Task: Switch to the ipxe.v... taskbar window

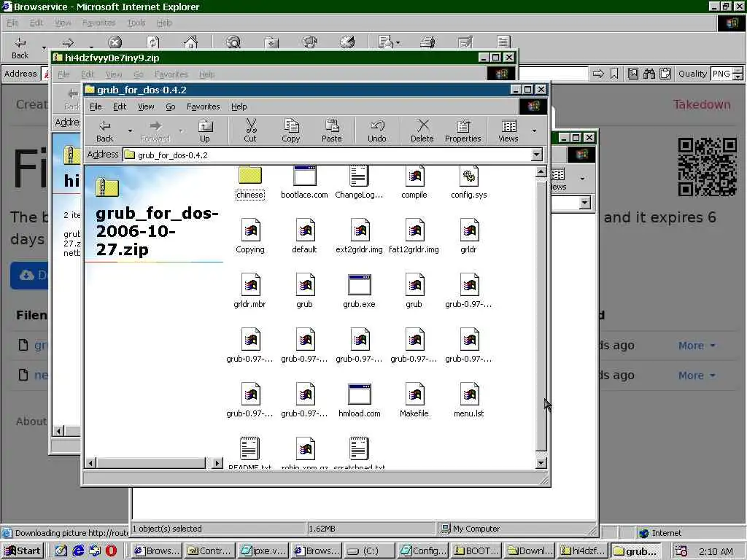Action: [x=263, y=551]
